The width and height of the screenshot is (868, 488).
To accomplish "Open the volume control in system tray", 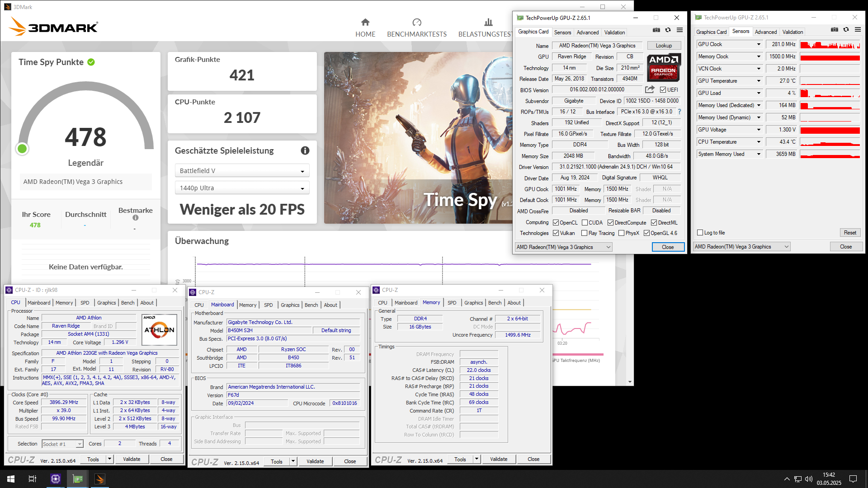I will pyautogui.click(x=808, y=479).
